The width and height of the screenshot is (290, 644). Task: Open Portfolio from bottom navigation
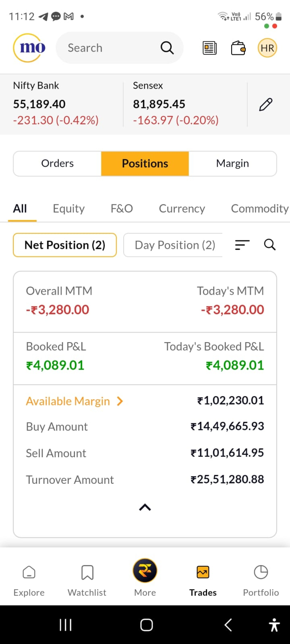pos(261,577)
